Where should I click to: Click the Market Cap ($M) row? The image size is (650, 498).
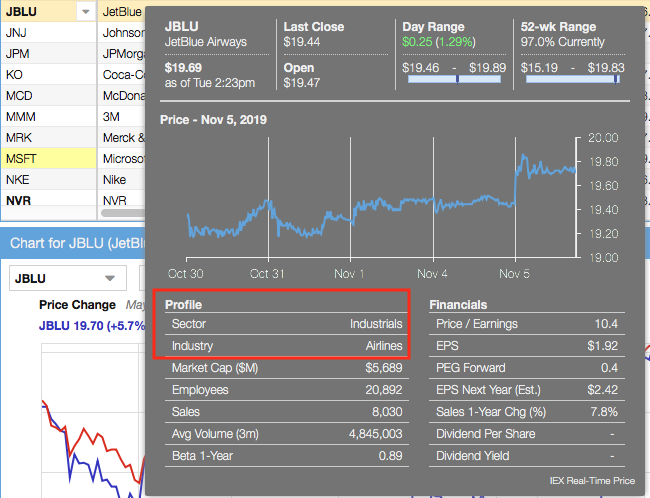pyautogui.click(x=287, y=368)
